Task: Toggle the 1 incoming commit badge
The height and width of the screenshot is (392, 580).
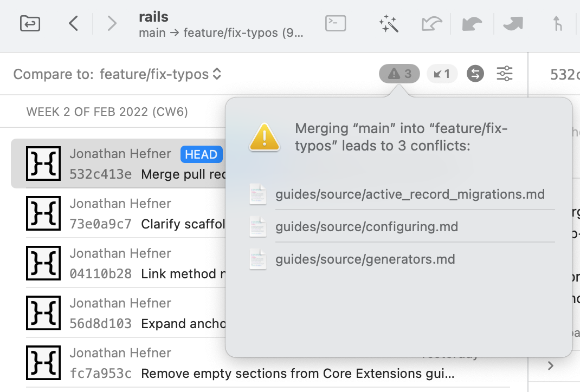Action: (x=442, y=74)
